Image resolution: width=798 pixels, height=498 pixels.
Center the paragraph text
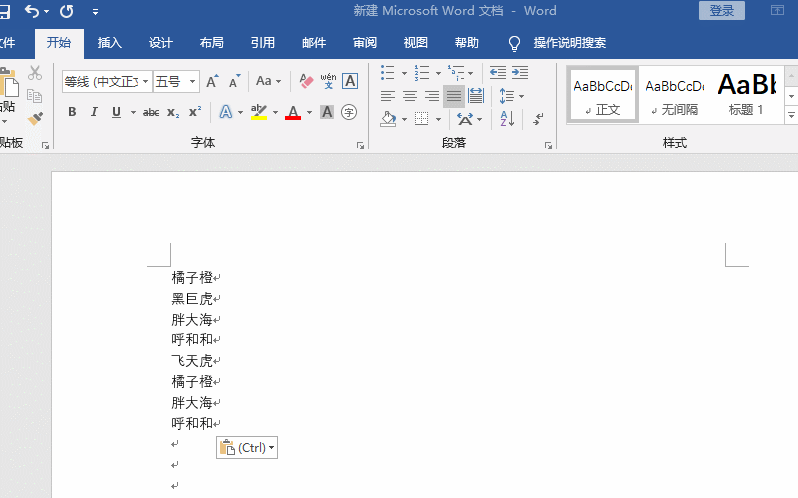[410, 96]
